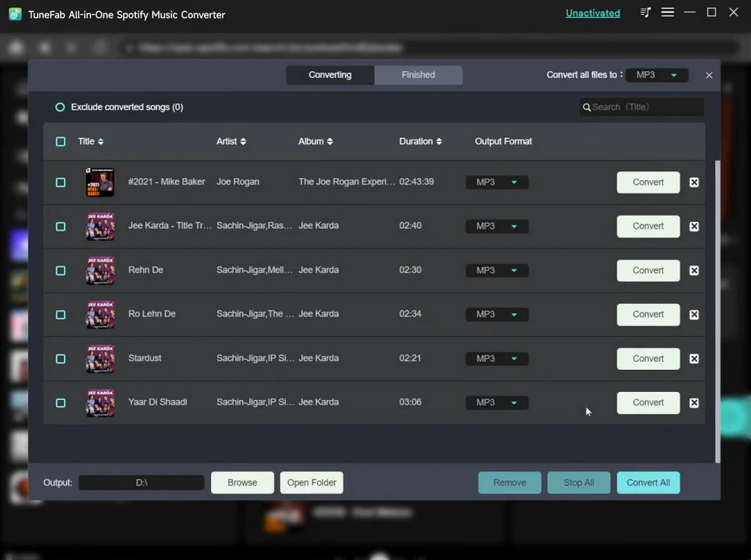Click the Remove button at bottom
The height and width of the screenshot is (560, 751).
click(510, 483)
